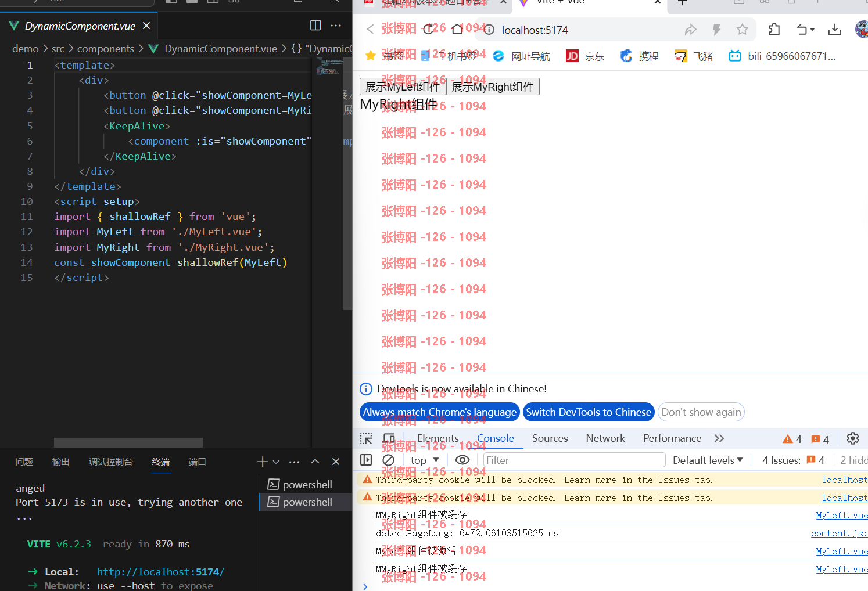
Task: Switch to the Elements DevTools tab
Action: (x=438, y=438)
